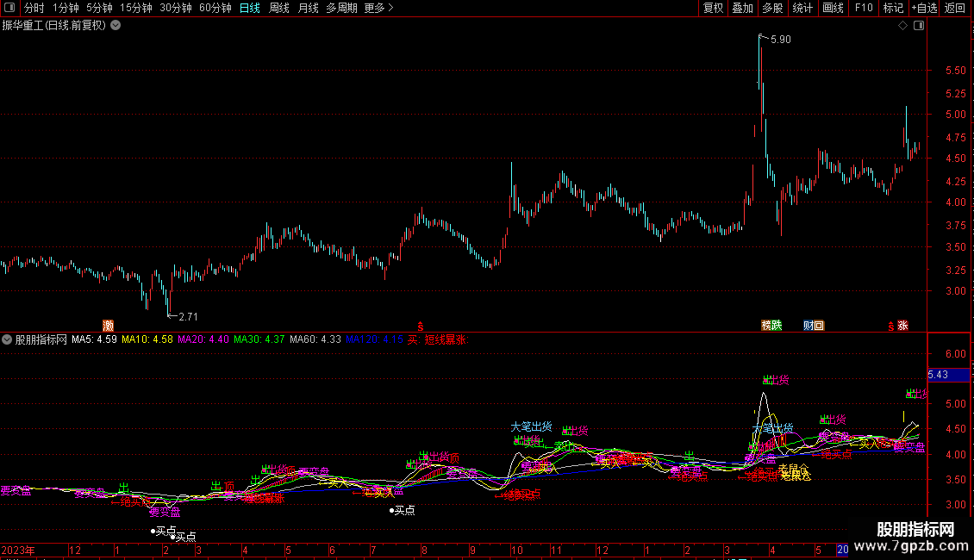This screenshot has width=974, height=560.
Task: Click the diamond icon above the chart
Action: point(903,26)
